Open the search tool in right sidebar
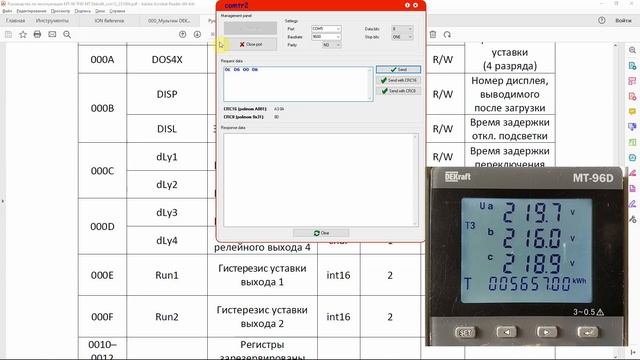The height and width of the screenshot is (360, 640). pos(632,50)
